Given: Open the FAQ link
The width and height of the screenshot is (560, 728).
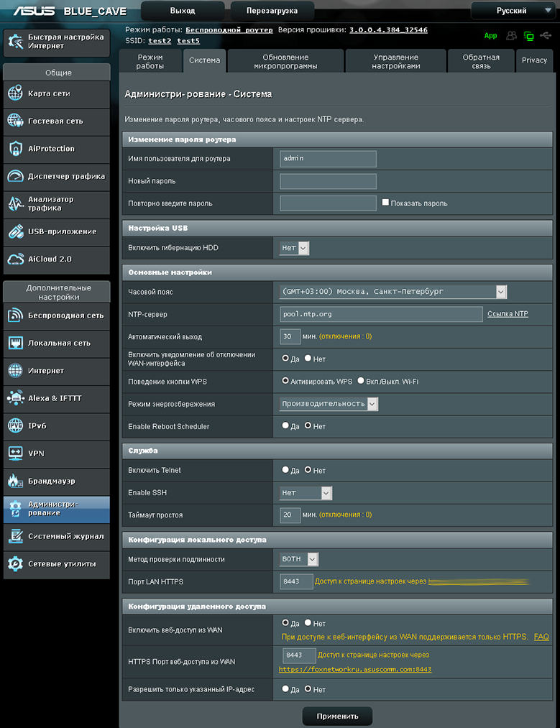Looking at the screenshot, I should (541, 637).
